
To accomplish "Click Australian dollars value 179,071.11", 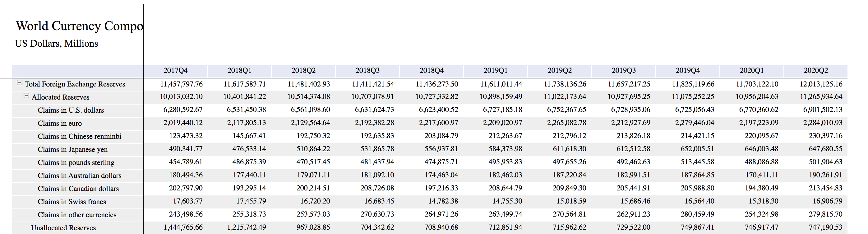I will pyautogui.click(x=313, y=175).
